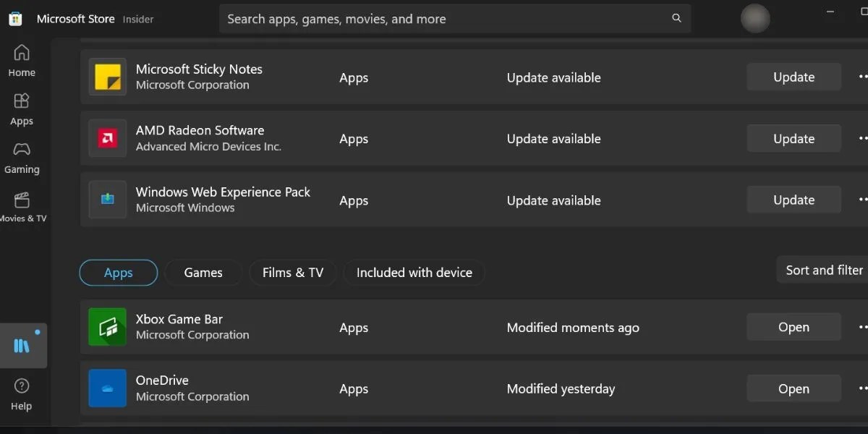The width and height of the screenshot is (868, 434).
Task: Open the Help section
Action: 21,394
